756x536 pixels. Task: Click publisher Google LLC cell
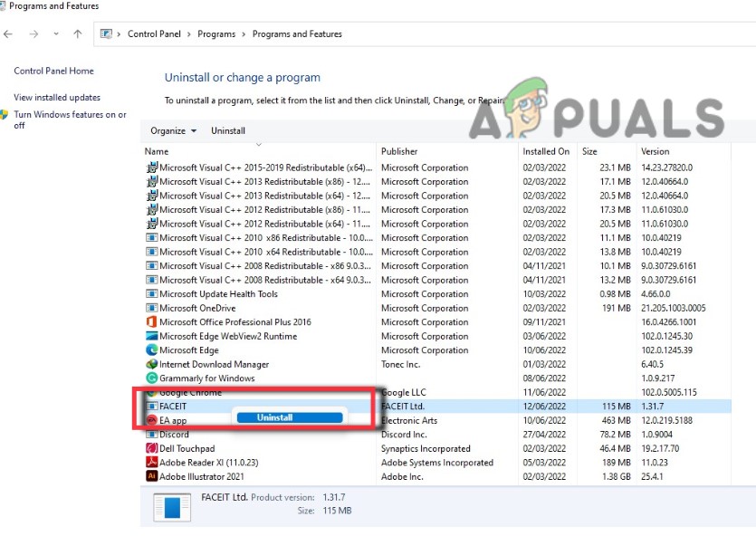(x=404, y=392)
